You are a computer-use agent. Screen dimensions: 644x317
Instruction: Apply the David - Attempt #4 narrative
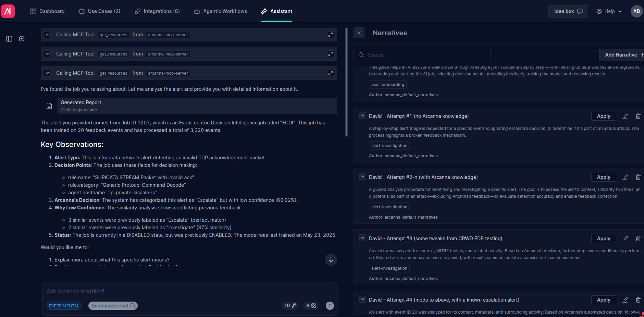(604, 300)
